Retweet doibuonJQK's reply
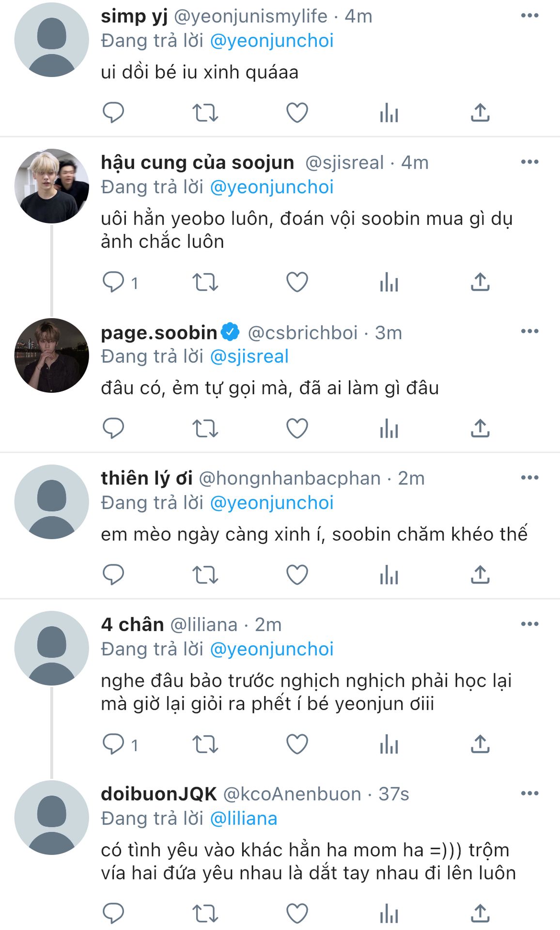The width and height of the screenshot is (560, 930). 205,914
